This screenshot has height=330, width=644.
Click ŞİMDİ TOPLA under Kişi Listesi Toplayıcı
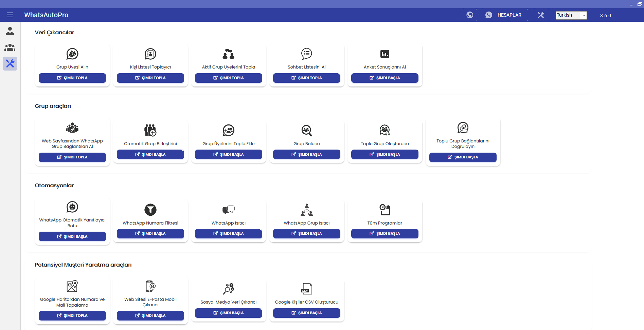tap(150, 78)
